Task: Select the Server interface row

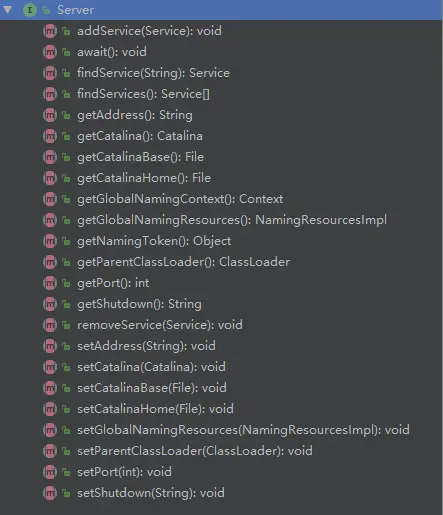Action: pos(221,10)
